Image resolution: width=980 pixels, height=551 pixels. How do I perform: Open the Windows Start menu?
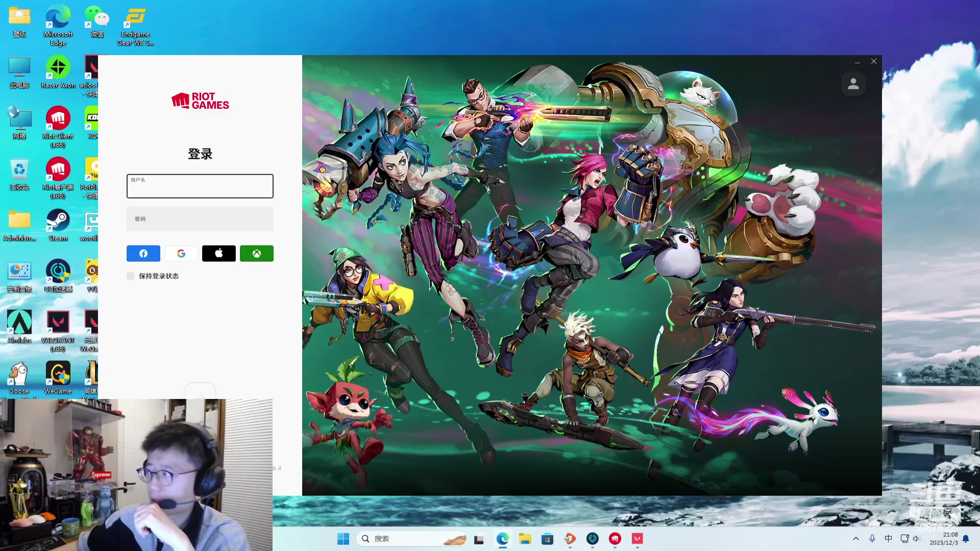pyautogui.click(x=343, y=539)
